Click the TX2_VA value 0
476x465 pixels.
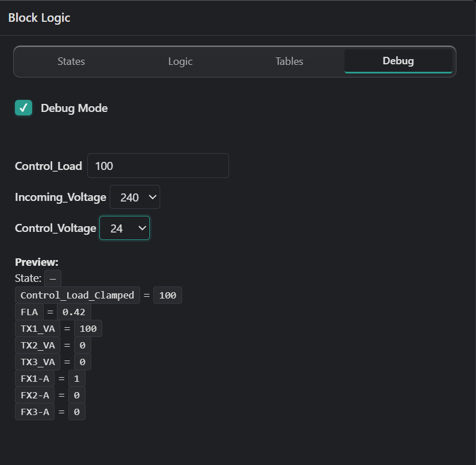coord(82,345)
